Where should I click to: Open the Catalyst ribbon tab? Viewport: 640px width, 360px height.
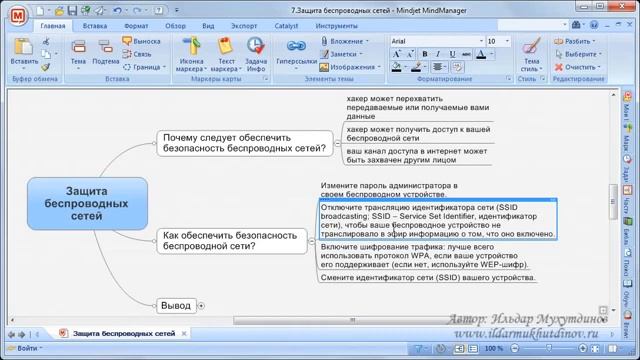click(x=286, y=26)
